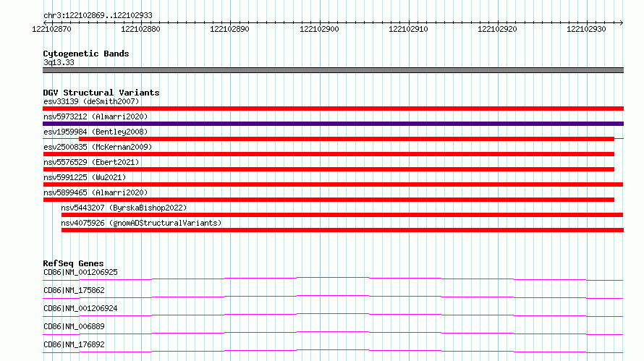Click the 3q13.33 band label
The width and height of the screenshot is (644, 361).
coord(59,62)
